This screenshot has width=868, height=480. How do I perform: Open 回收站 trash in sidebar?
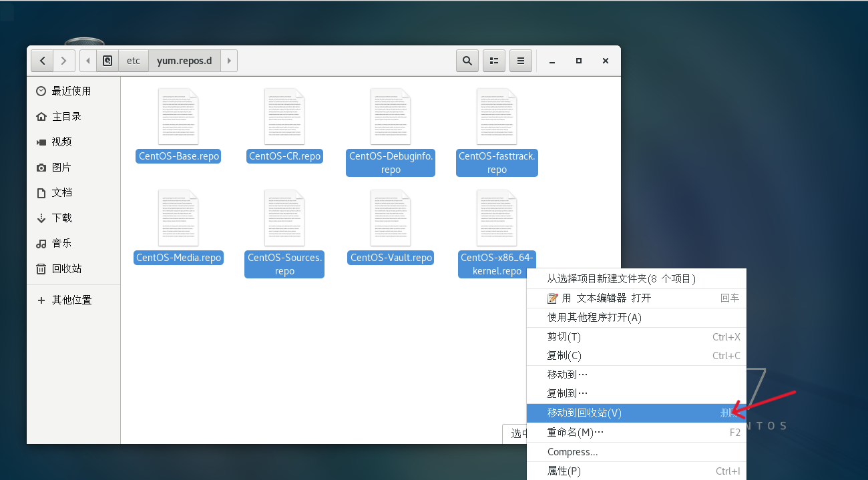click(x=73, y=268)
